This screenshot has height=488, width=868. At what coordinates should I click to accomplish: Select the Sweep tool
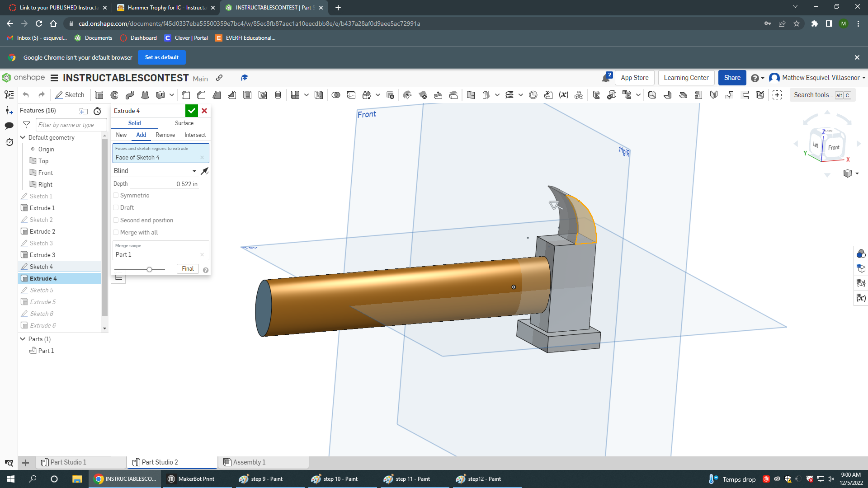click(130, 95)
